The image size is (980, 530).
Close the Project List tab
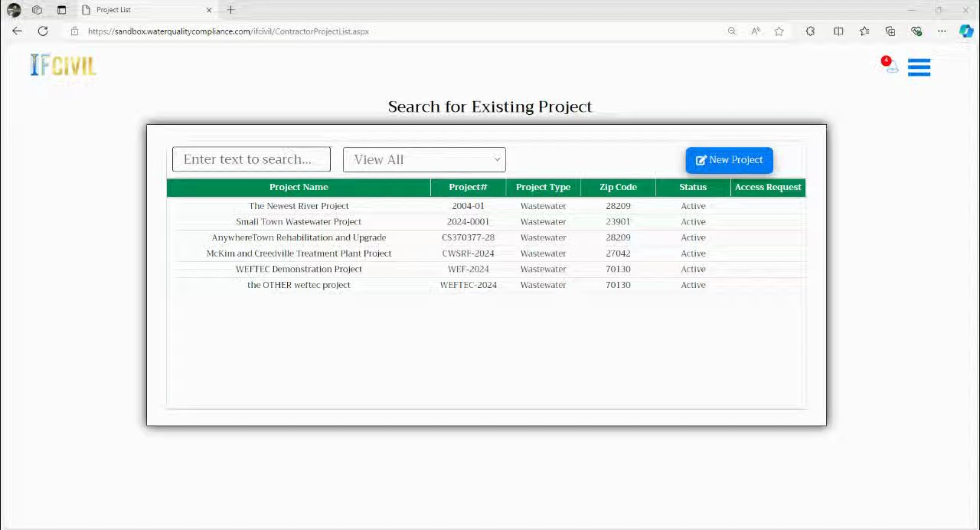[x=209, y=10]
